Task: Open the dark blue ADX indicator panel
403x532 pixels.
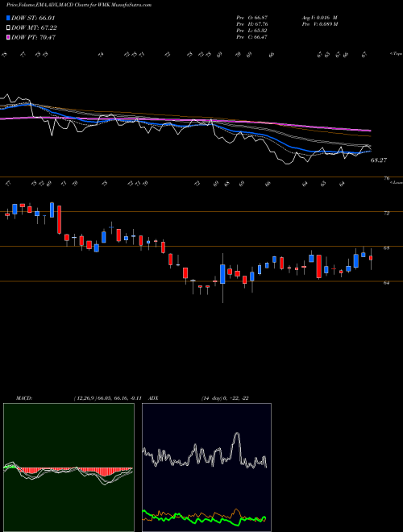Action: (x=206, y=468)
